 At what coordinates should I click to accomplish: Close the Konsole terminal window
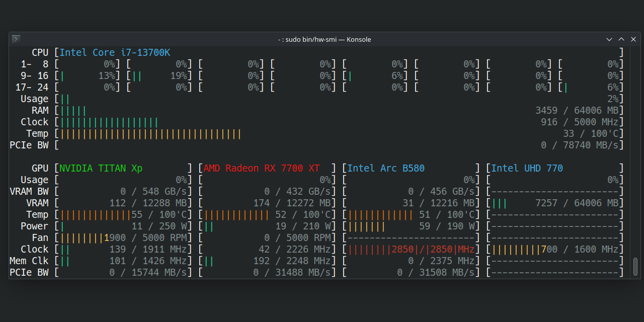633,39
